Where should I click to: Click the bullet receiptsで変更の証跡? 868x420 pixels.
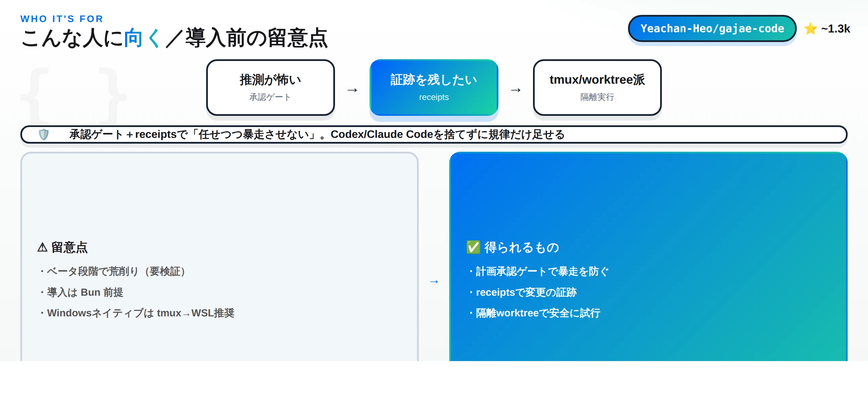click(x=522, y=292)
